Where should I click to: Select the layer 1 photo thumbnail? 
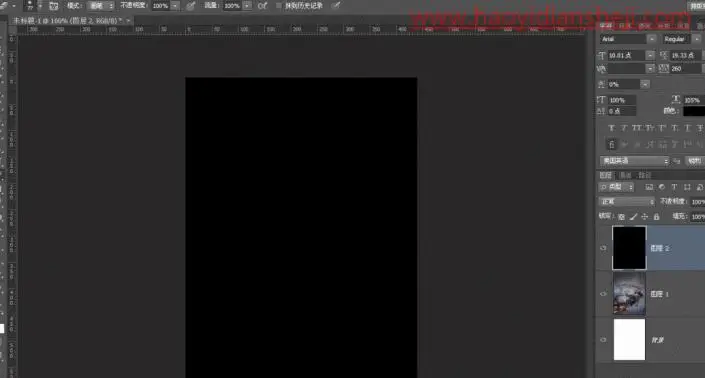pos(629,294)
